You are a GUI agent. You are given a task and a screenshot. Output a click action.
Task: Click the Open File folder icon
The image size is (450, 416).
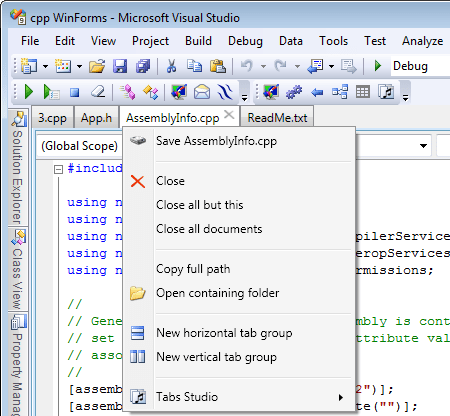[x=97, y=66]
